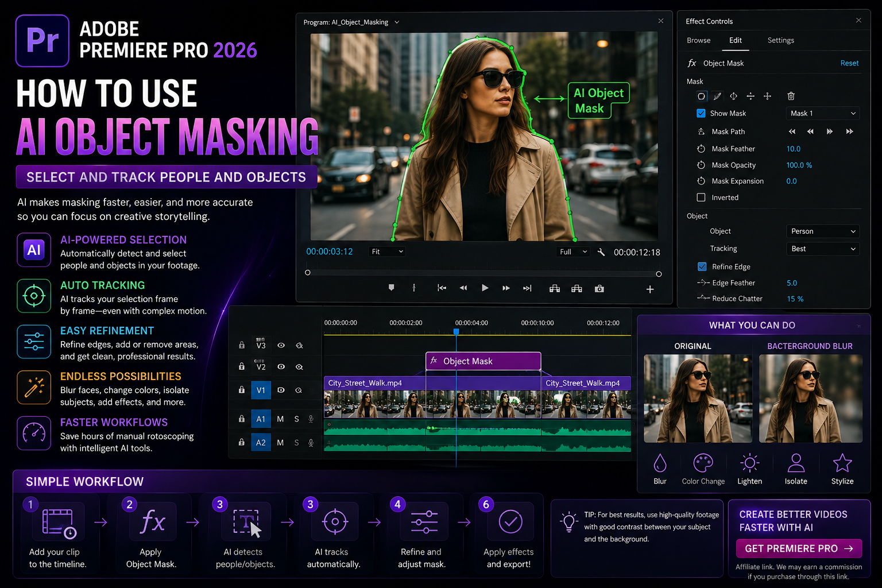The image size is (882, 588).
Task: Toggle Mask Opacity stopwatch animation
Action: tap(701, 165)
